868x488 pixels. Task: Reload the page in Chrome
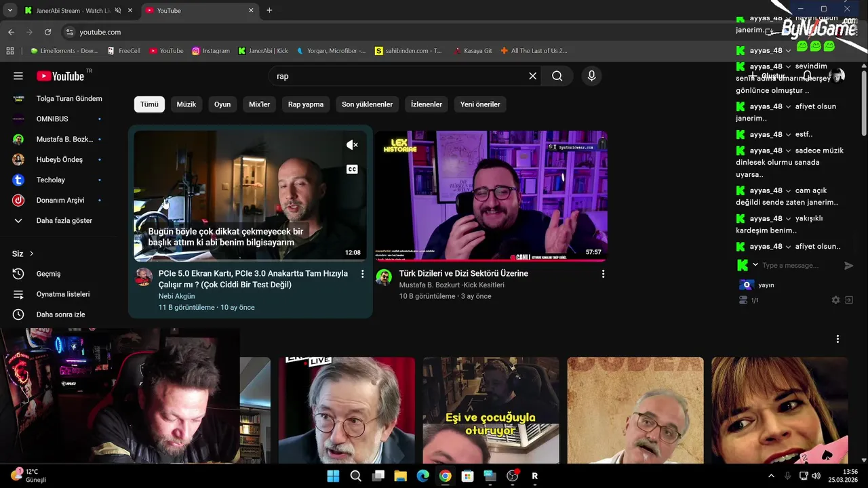(47, 32)
